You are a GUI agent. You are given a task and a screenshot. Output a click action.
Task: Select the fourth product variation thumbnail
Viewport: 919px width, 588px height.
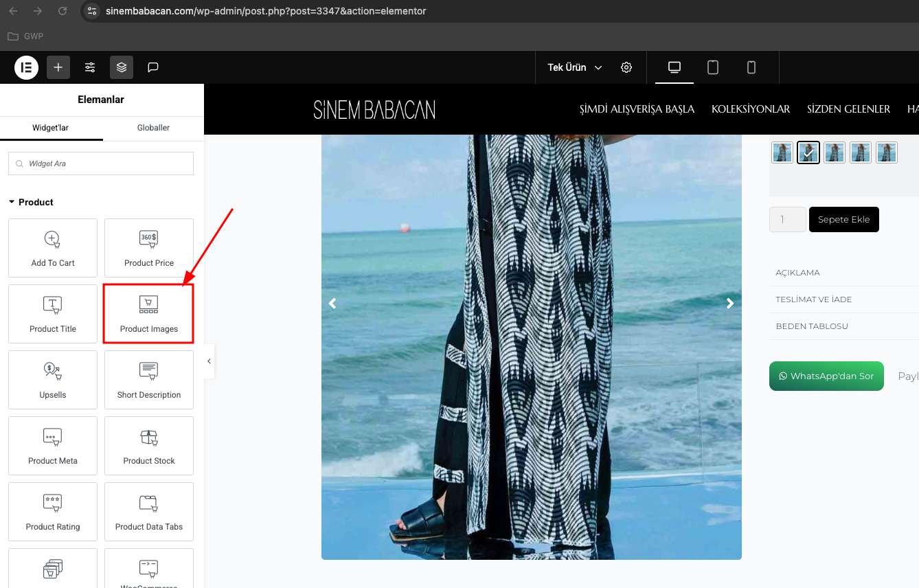click(x=861, y=152)
